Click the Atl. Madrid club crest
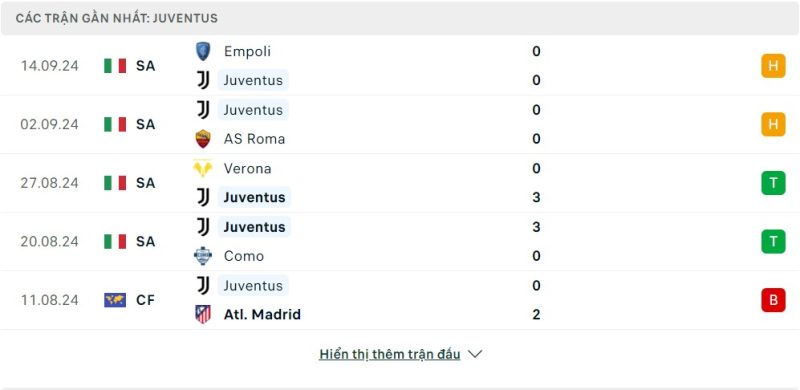This screenshot has width=800, height=390. coord(203,314)
